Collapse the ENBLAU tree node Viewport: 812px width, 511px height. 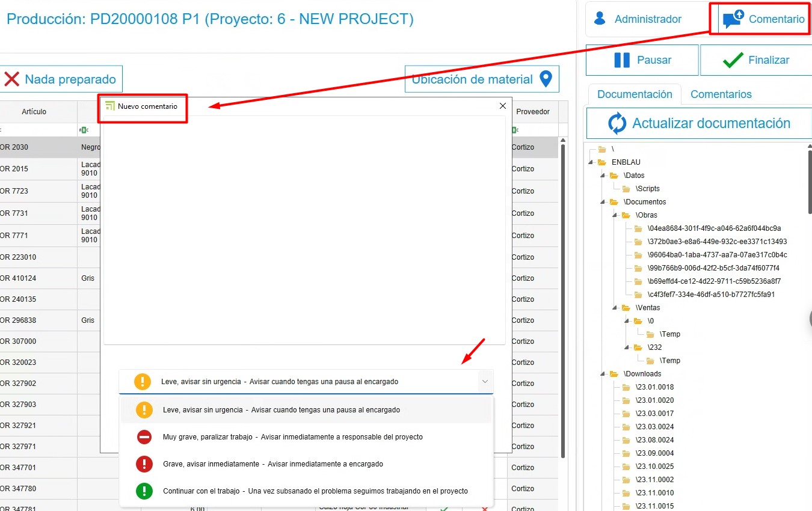pyautogui.click(x=591, y=162)
